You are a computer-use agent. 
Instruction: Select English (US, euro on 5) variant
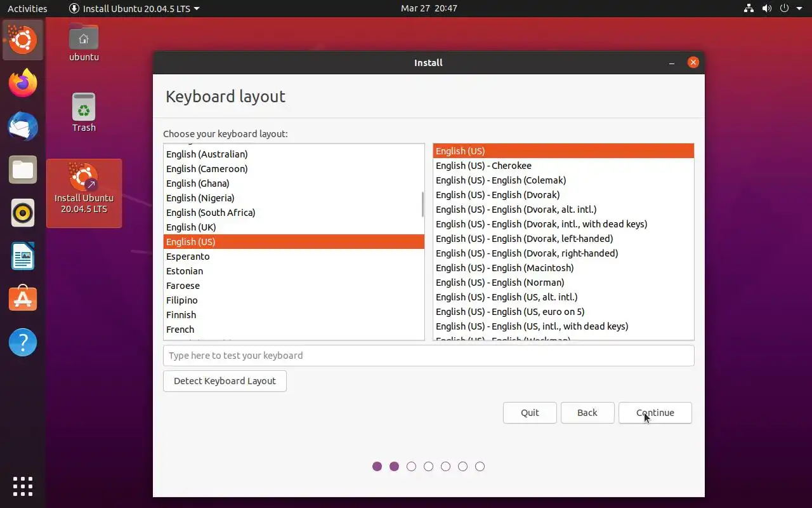pyautogui.click(x=563, y=312)
